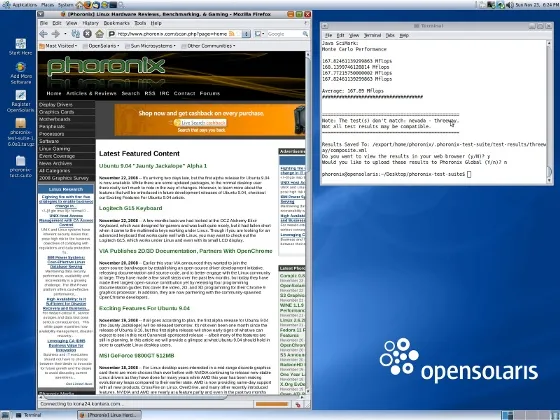This screenshot has width=560, height=420.
Task: Stop loading with the X button
Action: point(88,34)
